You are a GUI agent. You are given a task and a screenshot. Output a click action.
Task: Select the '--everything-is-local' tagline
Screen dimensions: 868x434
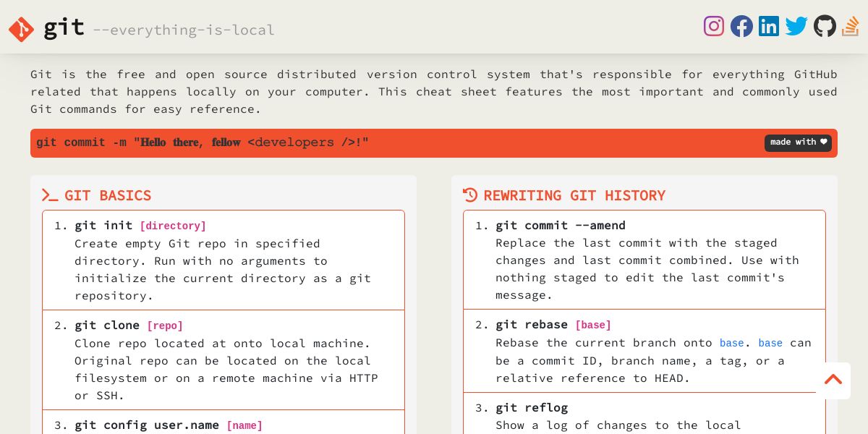click(184, 30)
